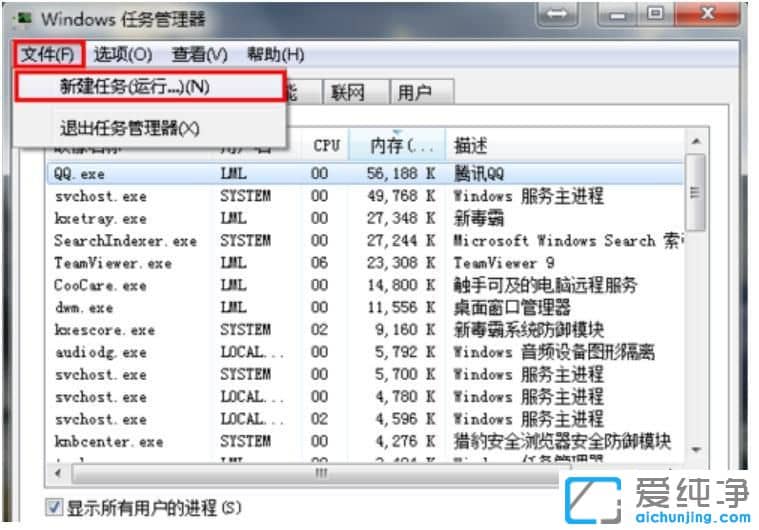Select the audiodg.exe process
The image size is (759, 530).
365,352
